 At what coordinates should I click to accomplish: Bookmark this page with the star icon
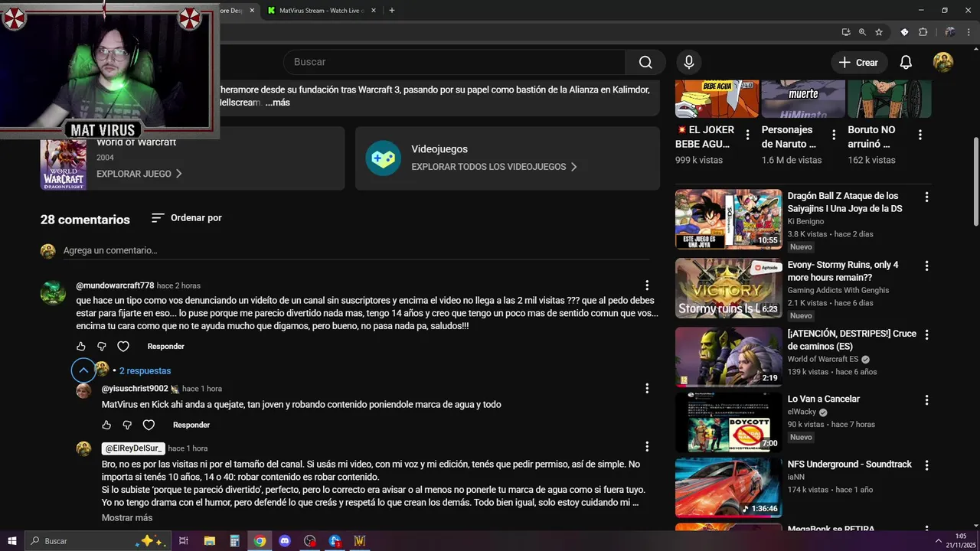[x=879, y=32]
